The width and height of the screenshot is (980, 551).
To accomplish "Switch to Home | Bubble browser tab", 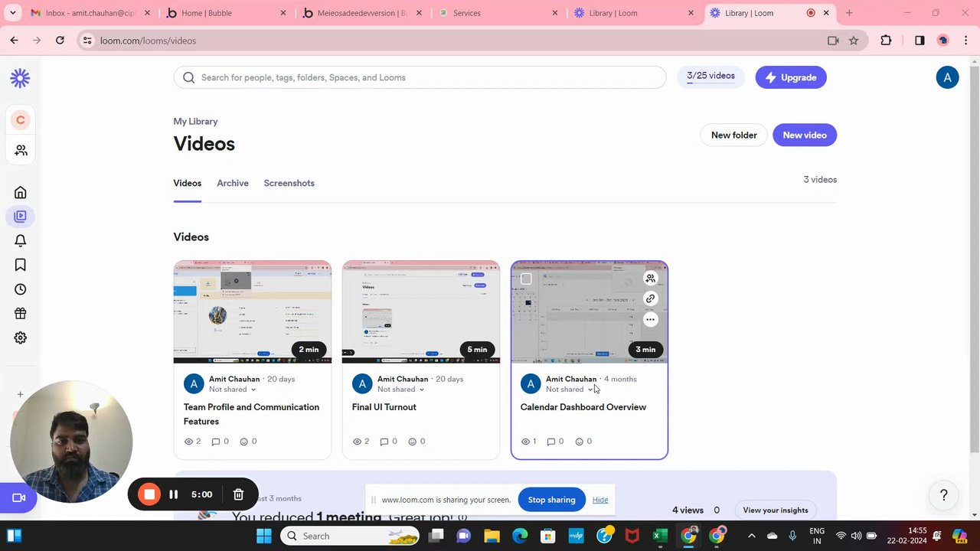I will pyautogui.click(x=227, y=13).
